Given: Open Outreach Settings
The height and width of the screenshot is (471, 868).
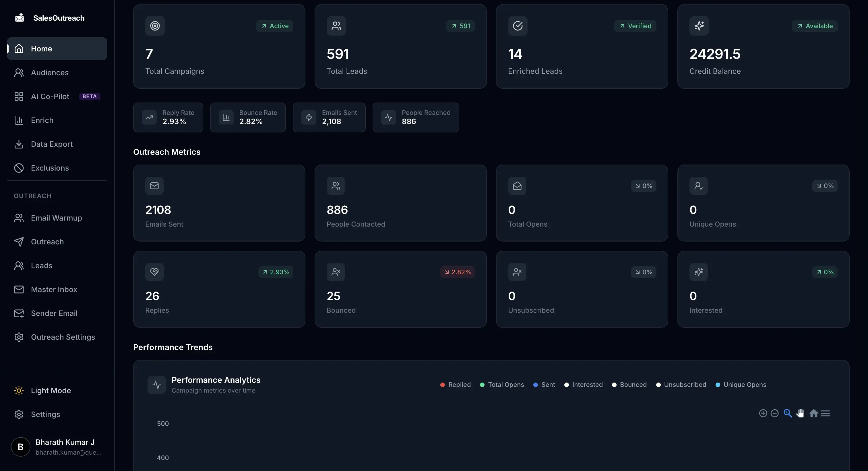Looking at the screenshot, I should (x=63, y=337).
